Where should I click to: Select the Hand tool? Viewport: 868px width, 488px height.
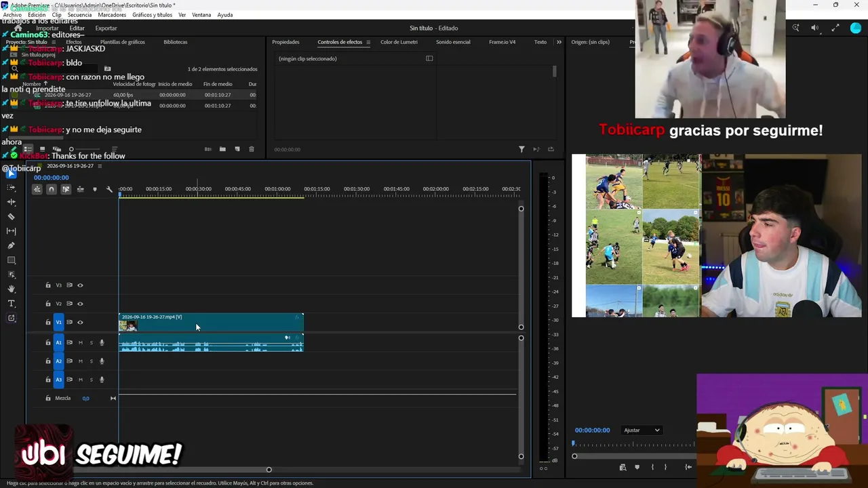pos(11,289)
